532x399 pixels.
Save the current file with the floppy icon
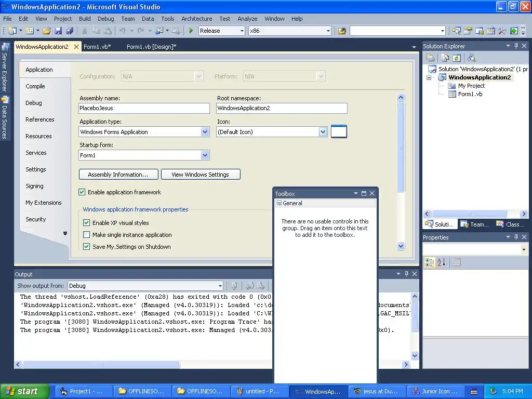58,31
